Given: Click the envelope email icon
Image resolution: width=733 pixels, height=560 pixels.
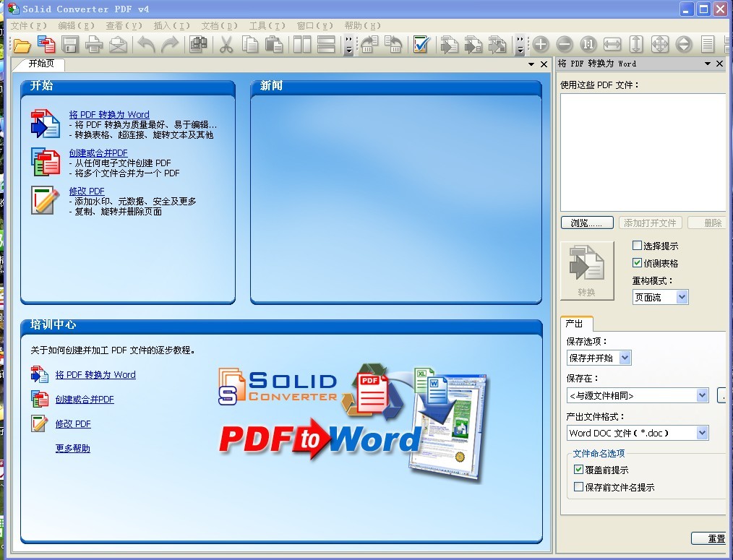Looking at the screenshot, I should [x=119, y=45].
